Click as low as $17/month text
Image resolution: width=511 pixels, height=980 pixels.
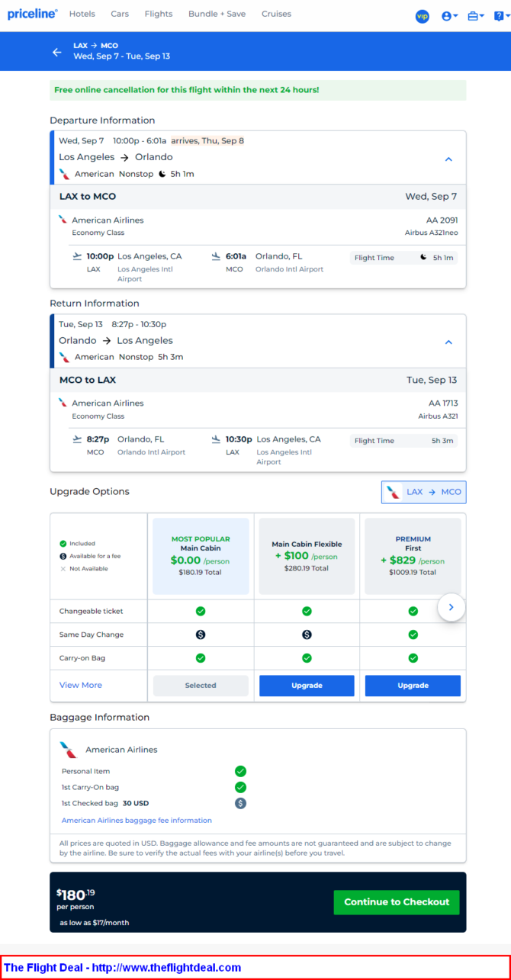pos(95,923)
